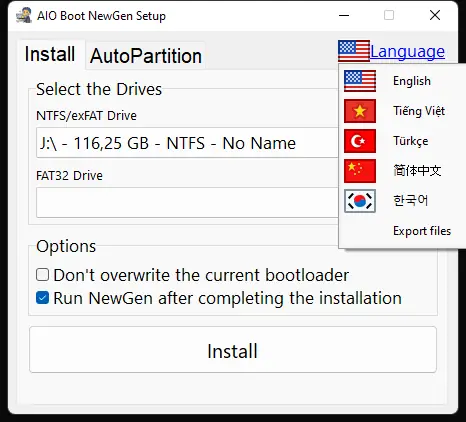Choose the South Korean flag icon
Viewport: 466px width, 422px height.
[360, 201]
